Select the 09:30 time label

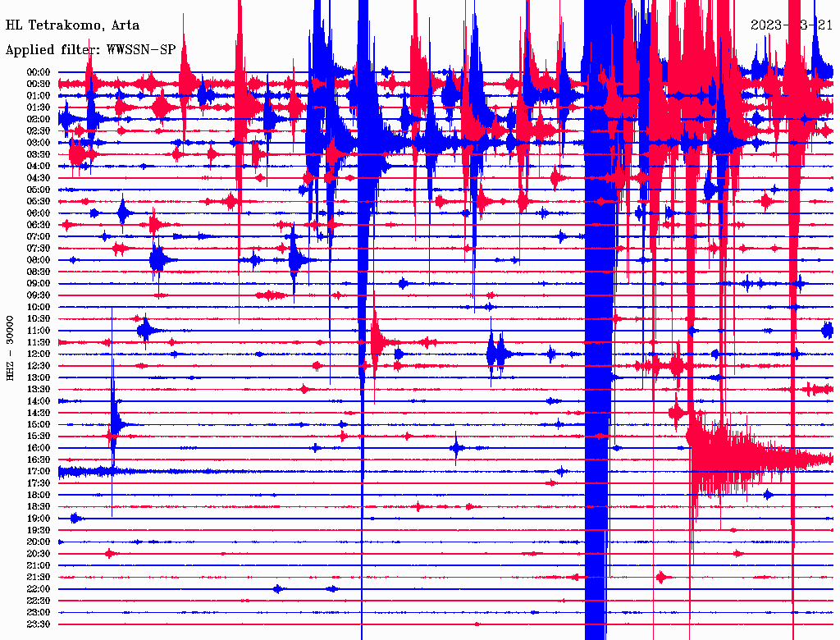[x=39, y=295]
